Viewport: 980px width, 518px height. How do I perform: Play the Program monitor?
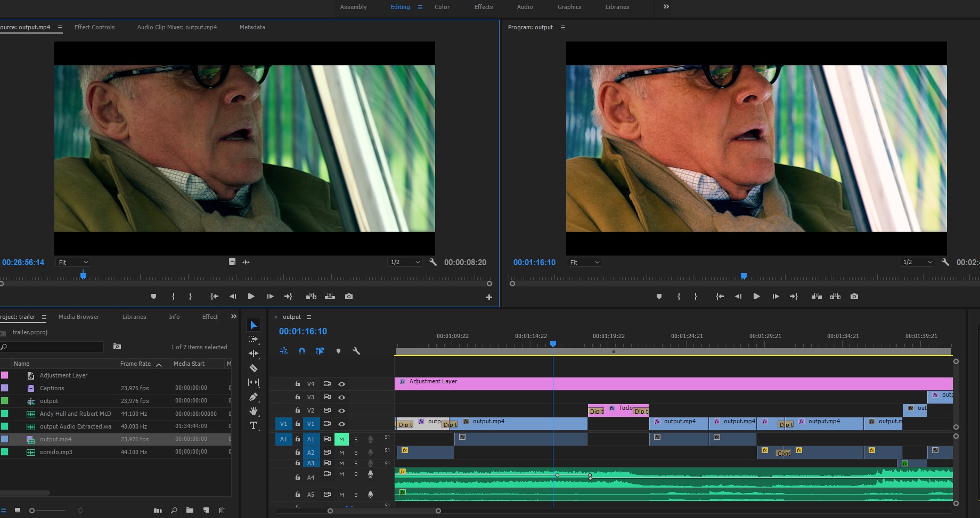click(756, 297)
